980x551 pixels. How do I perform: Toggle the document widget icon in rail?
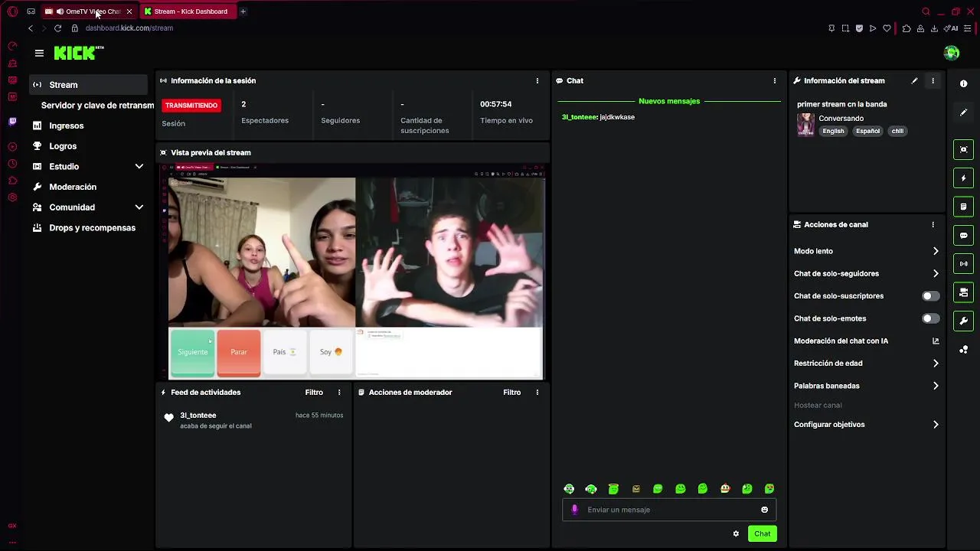click(963, 207)
